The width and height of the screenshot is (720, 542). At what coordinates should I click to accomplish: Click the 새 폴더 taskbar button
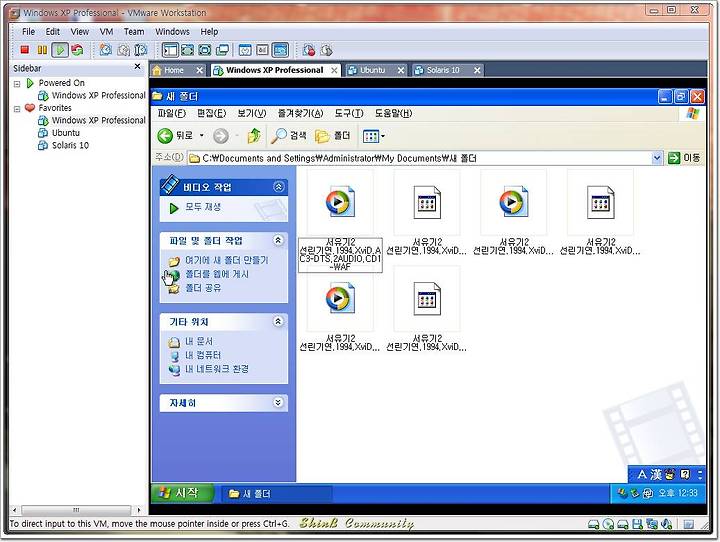[277, 494]
